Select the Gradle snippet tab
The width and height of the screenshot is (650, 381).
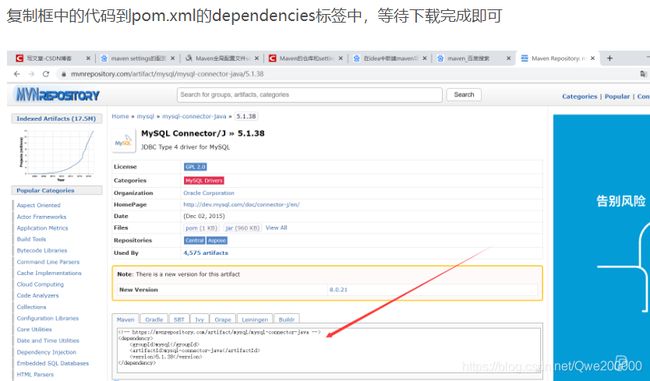[154, 319]
